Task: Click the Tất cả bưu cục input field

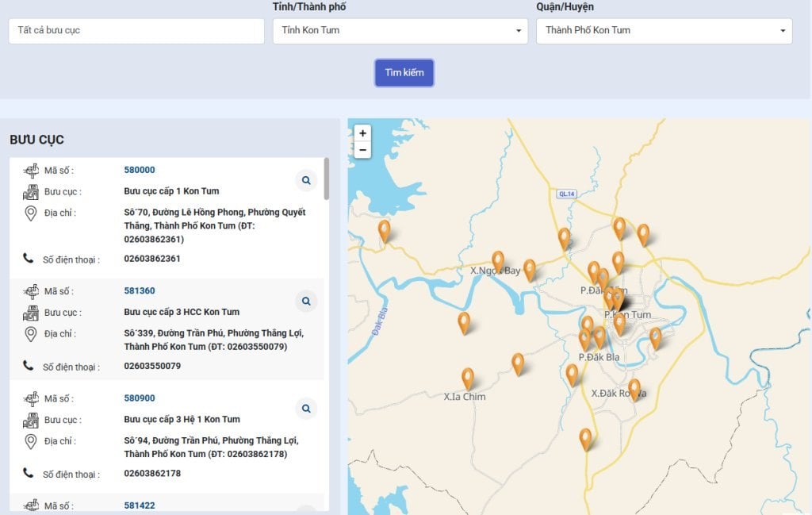Action: pos(136,31)
